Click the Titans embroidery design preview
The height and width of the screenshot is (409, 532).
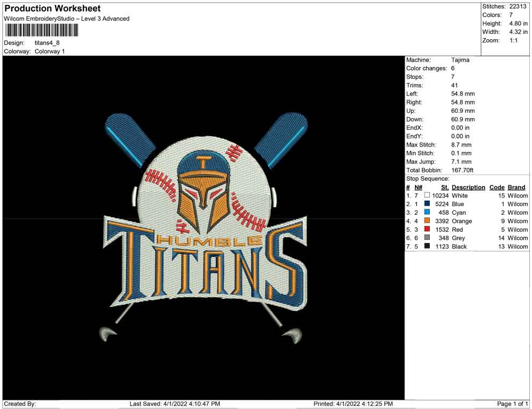pyautogui.click(x=205, y=228)
